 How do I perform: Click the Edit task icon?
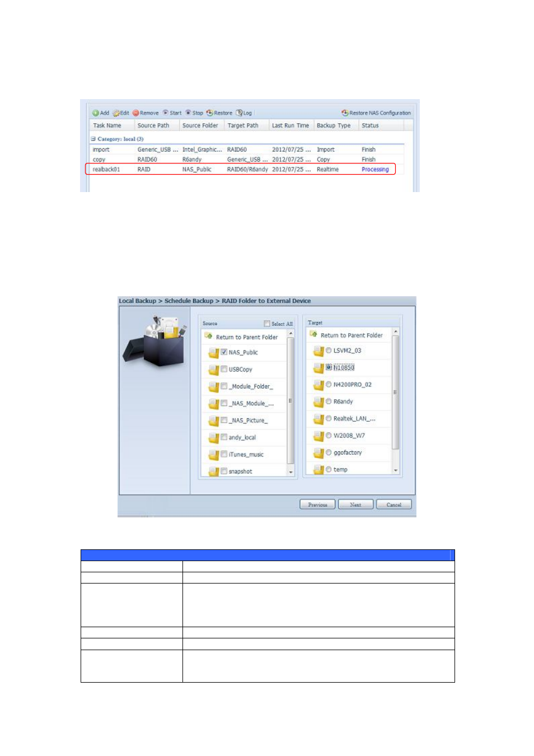116,113
